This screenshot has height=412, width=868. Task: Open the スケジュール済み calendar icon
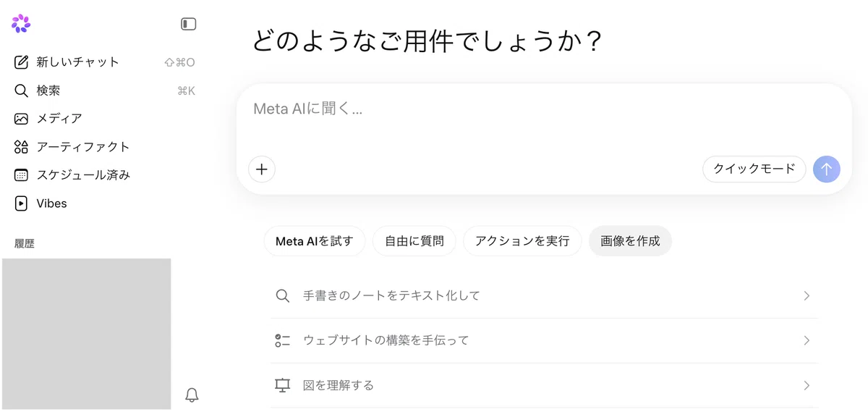pos(21,175)
